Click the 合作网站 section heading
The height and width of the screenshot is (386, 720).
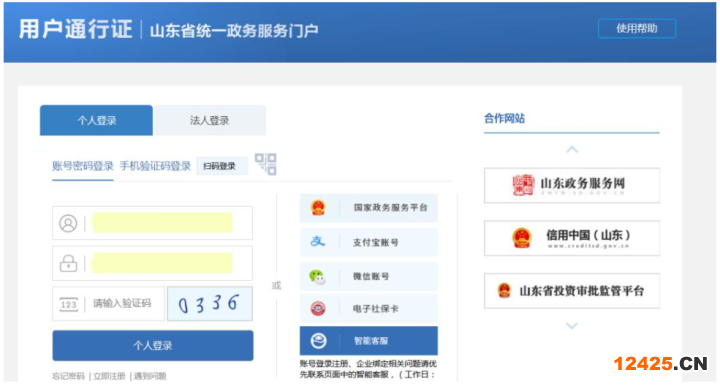504,118
